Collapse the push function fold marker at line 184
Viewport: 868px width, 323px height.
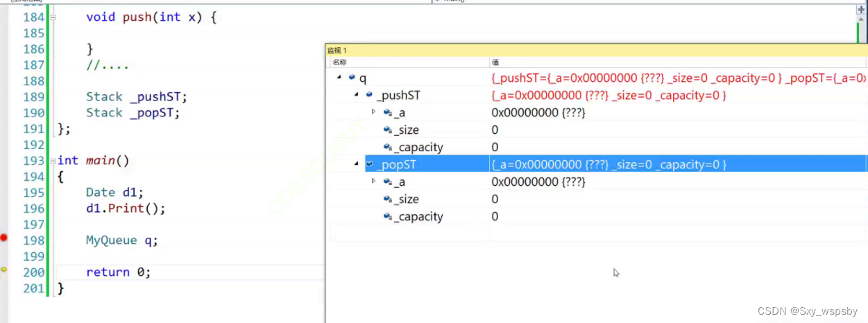point(53,17)
